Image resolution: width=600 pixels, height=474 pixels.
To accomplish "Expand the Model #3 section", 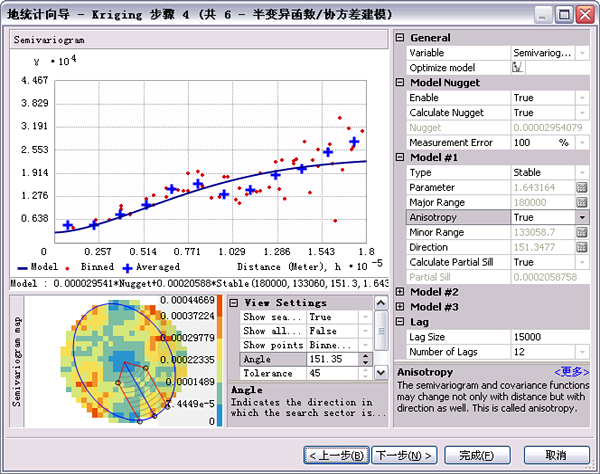I will 400,307.
